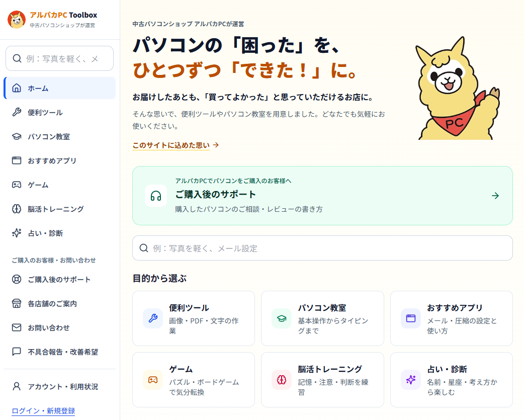The image size is (524, 420).
Task: Click text メール・圧縮の設定と使い方
Action: click(462, 326)
